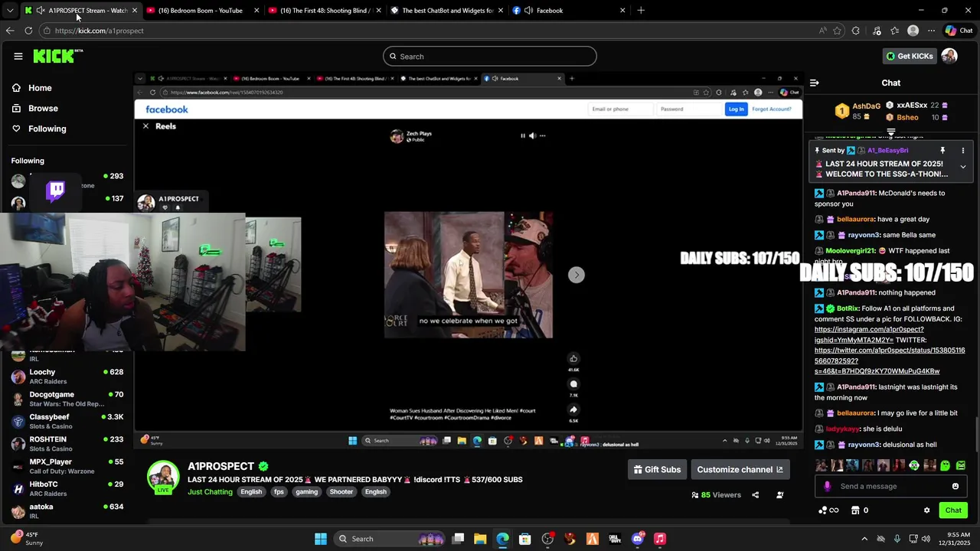This screenshot has width=980, height=551.
Task: Open Copilot Chat in browser toolbar
Action: pyautogui.click(x=959, y=31)
